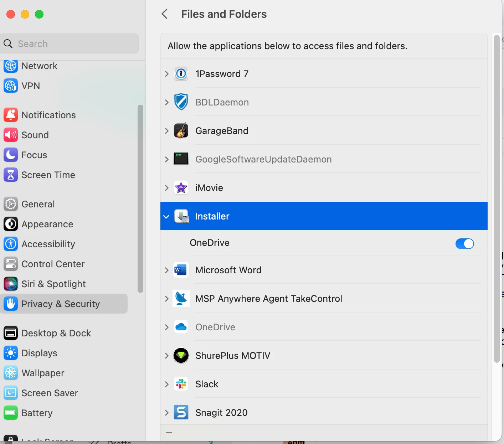Click the MSP Anywhere Agent satellite icon
Viewport: 504px width, 444px height.
(x=181, y=298)
